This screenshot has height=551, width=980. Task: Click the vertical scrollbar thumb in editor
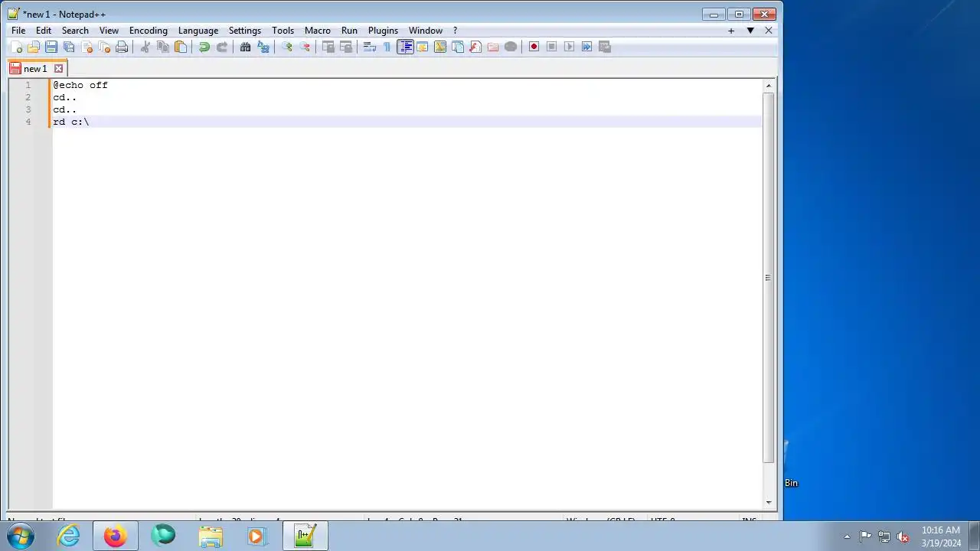coord(769,278)
